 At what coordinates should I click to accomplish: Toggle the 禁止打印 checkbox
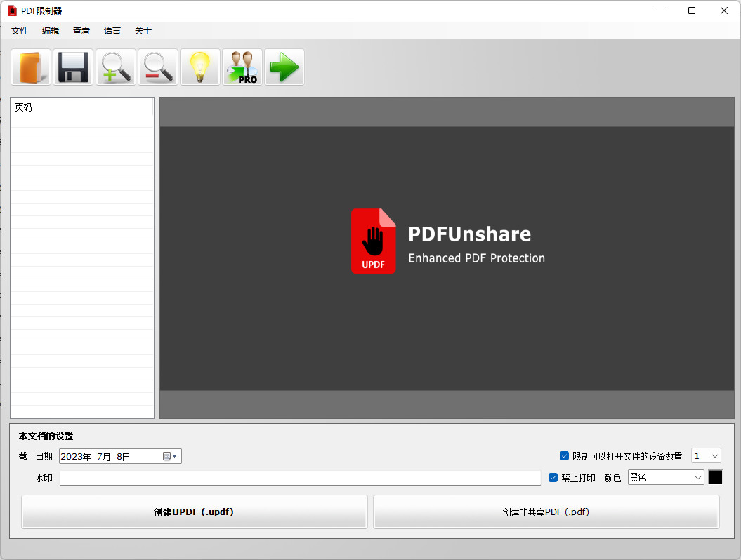click(553, 477)
